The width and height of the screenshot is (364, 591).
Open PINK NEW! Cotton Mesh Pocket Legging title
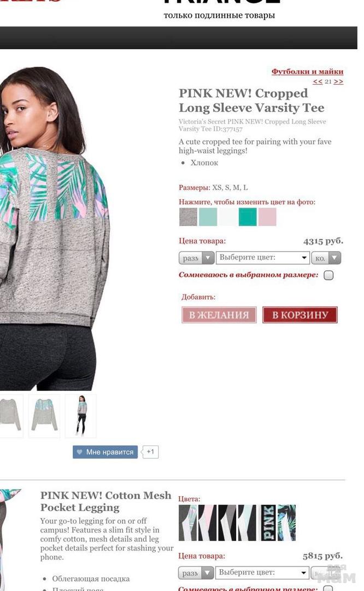tap(106, 501)
